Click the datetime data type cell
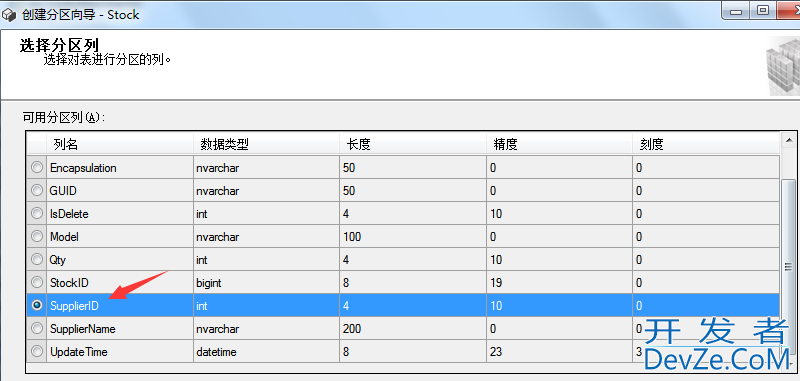The image size is (800, 381). (266, 351)
